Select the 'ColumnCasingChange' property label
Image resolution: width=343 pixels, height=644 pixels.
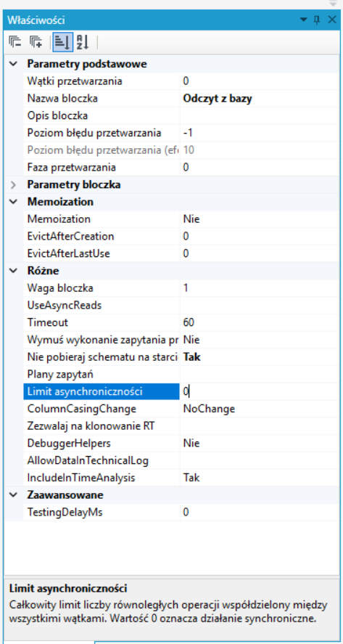point(82,409)
